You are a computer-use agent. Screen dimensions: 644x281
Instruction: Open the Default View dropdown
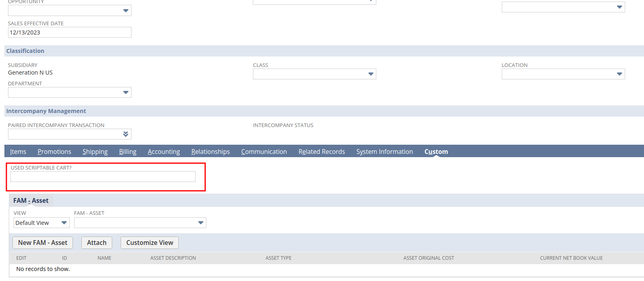pos(41,223)
